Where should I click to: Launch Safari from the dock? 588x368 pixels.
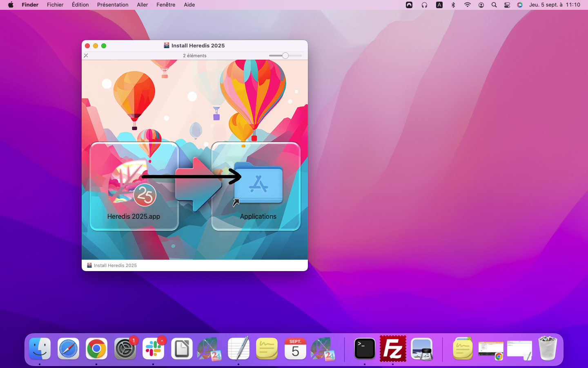click(68, 349)
